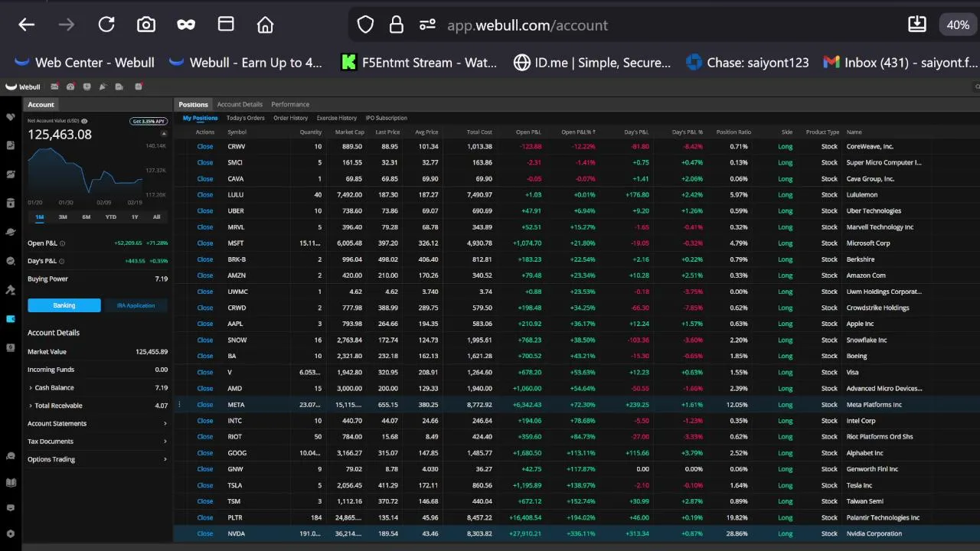Click the browser camera screenshot icon
Screen dimensions: 980x551
point(146,25)
